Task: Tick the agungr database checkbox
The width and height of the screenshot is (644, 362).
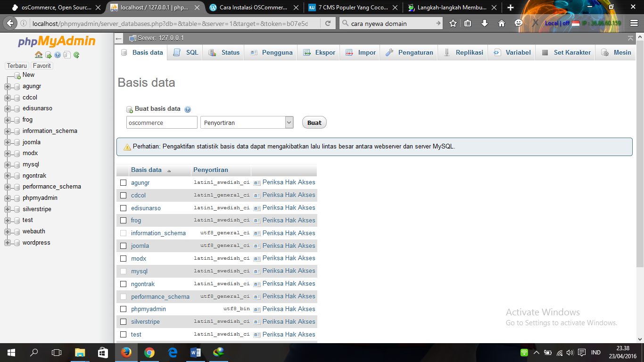Action: click(124, 183)
